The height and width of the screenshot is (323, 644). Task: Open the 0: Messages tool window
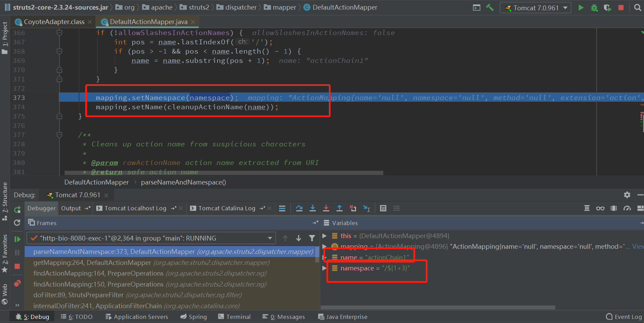tap(284, 316)
